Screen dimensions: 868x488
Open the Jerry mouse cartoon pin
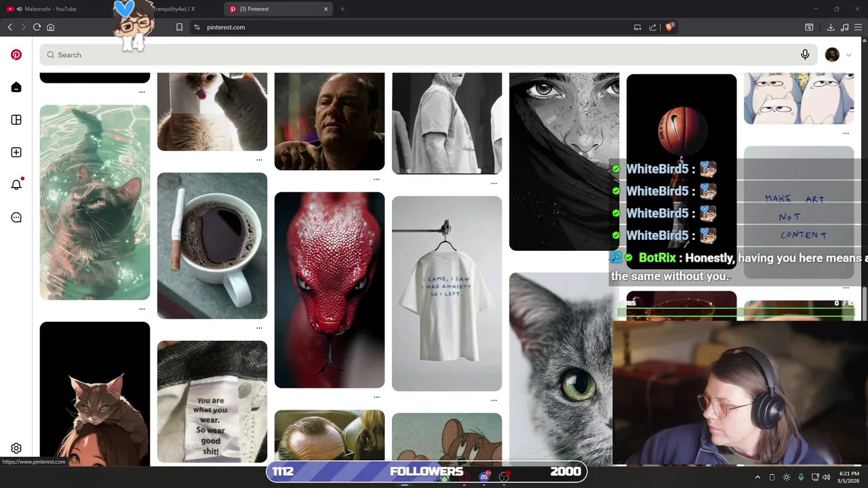point(447,439)
